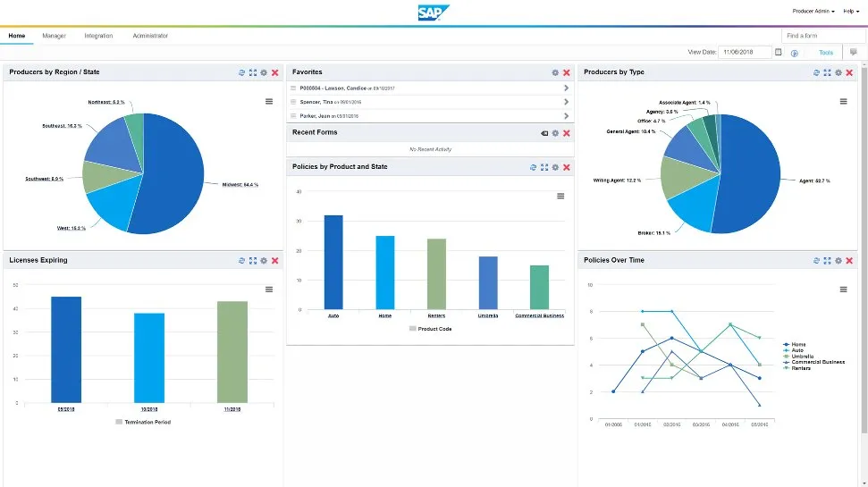Viewport: 868px width, 487px height.
Task: Toggle Product Code legend under the bar chart
Action: 430,329
